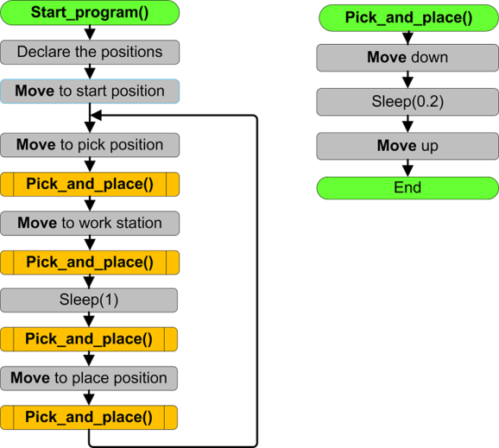Screen dimensions: 499x448
Task: Click the green End terminator
Action: [407, 188]
